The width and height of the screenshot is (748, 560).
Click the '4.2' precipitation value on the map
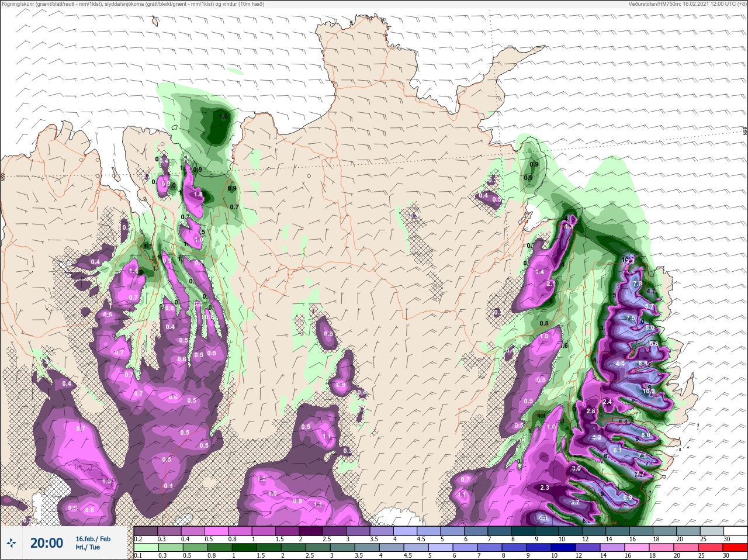pyautogui.click(x=597, y=437)
